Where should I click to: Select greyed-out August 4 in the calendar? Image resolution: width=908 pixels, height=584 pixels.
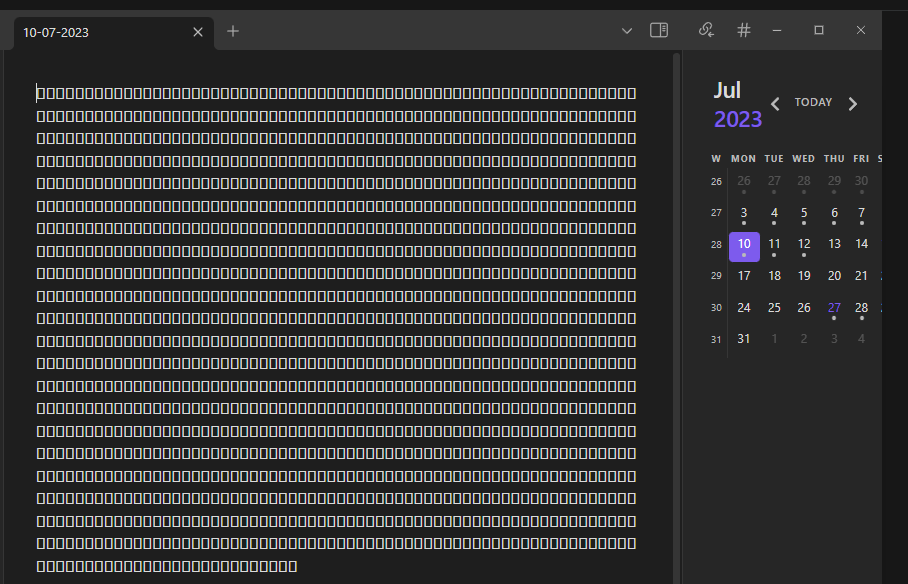[862, 341]
